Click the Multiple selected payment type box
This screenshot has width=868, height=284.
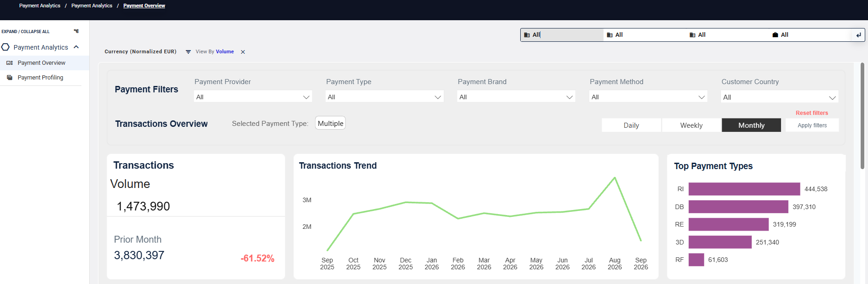click(x=330, y=123)
